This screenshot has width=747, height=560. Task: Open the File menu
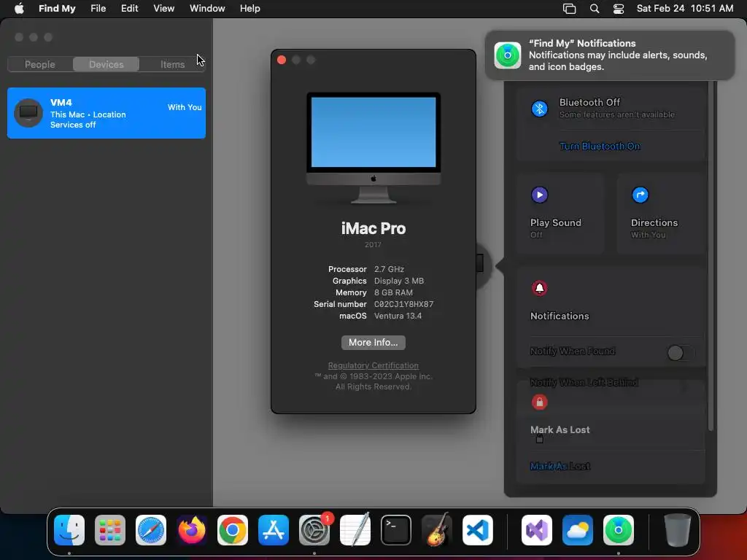coord(98,8)
